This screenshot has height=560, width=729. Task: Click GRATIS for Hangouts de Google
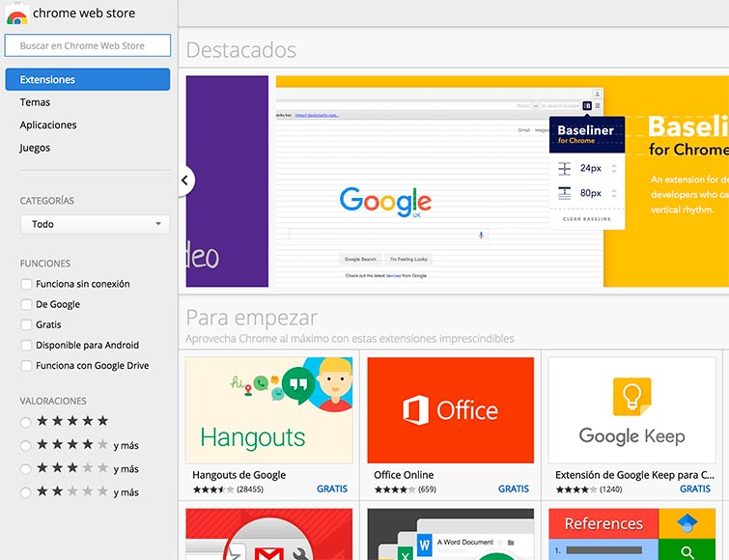point(332,489)
